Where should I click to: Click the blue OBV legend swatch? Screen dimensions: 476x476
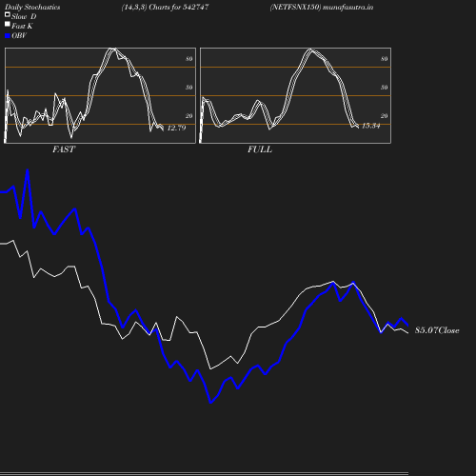(x=8, y=36)
